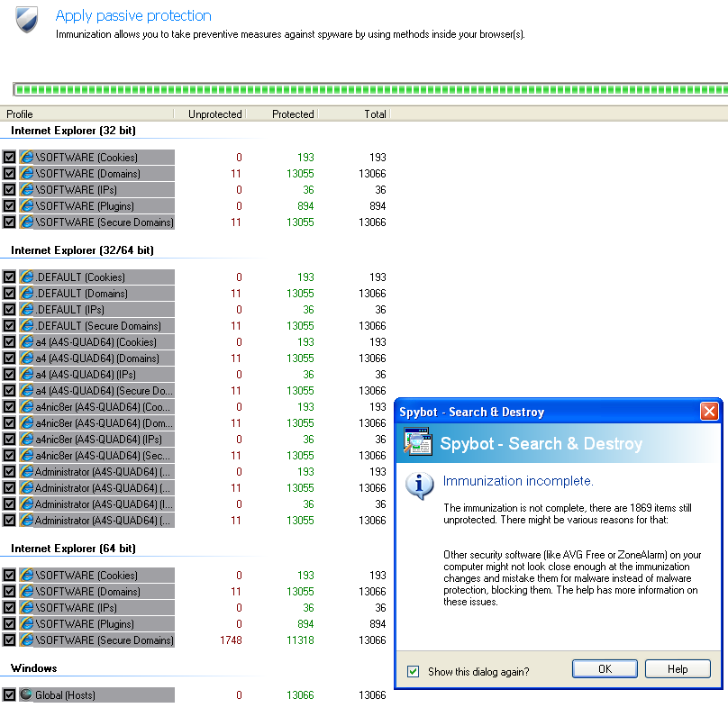Click the Spybot logo icon in the dialog banner
Image resolution: width=728 pixels, height=717 pixels.
coord(418,441)
